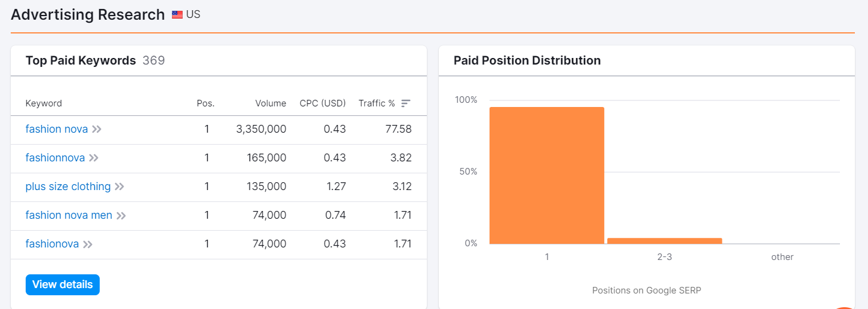This screenshot has height=309, width=868.
Task: Open the View details button
Action: coord(63,284)
